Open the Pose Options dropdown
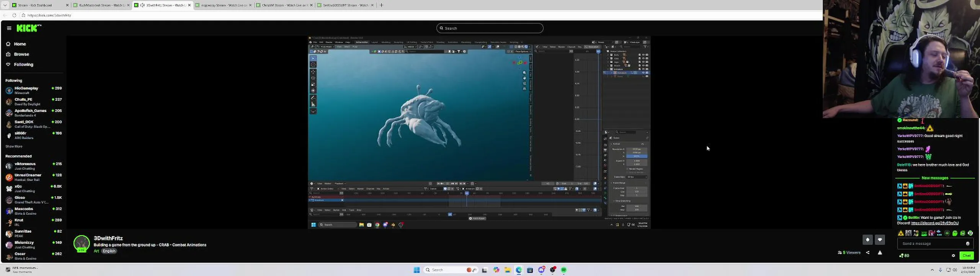 [x=523, y=51]
